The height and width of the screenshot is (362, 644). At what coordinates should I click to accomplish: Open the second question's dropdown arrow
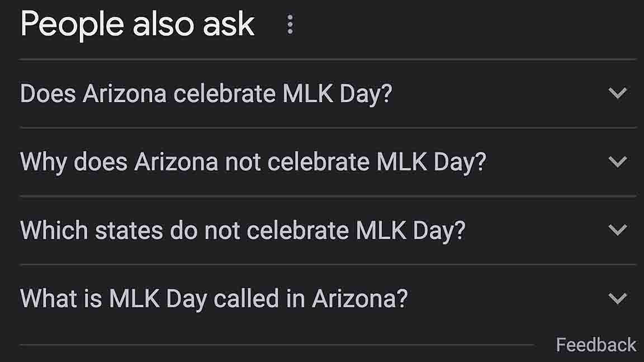point(617,162)
